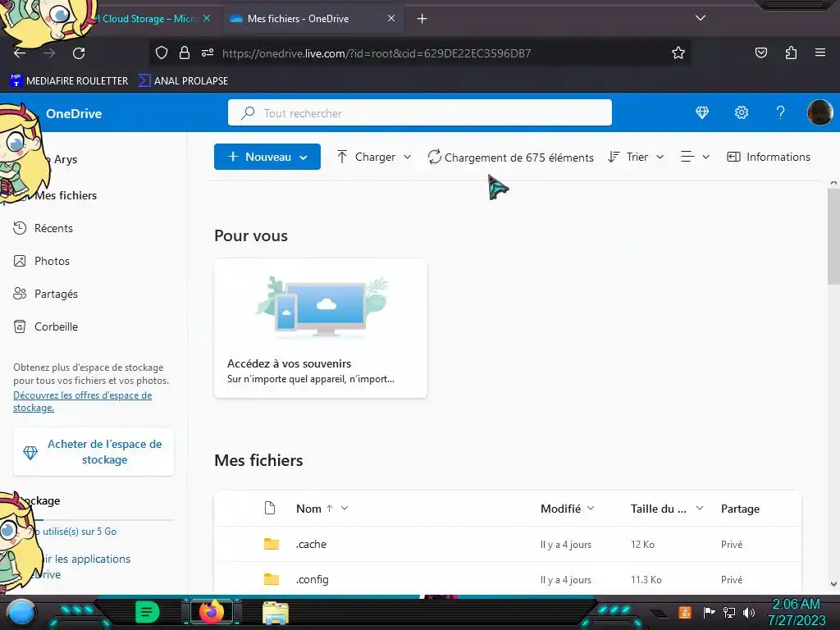Click the Partage column header
This screenshot has width=840, height=630.
pos(740,509)
